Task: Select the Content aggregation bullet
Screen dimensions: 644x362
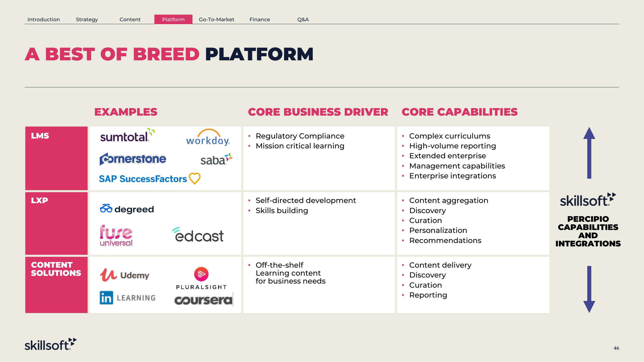Action: 448,200
